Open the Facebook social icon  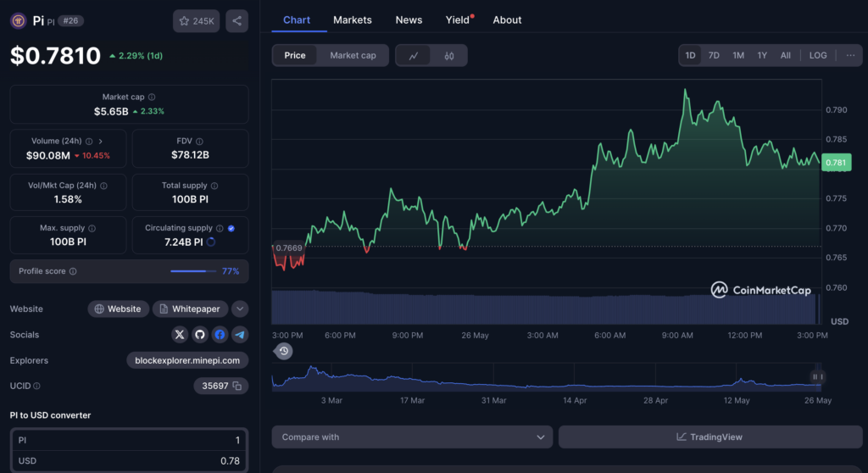point(220,335)
